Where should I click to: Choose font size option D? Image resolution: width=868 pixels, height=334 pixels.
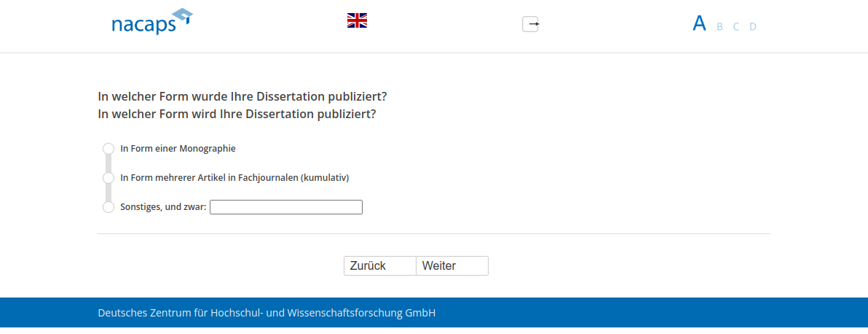753,27
